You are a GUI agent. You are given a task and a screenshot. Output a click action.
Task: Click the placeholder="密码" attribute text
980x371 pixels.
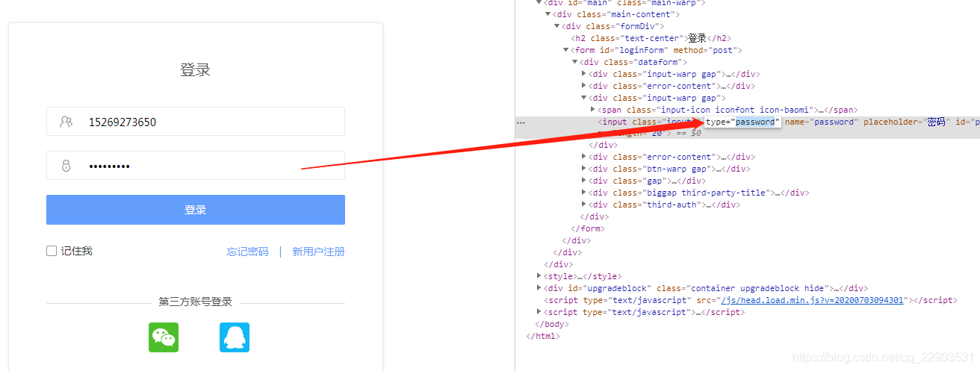coord(908,122)
